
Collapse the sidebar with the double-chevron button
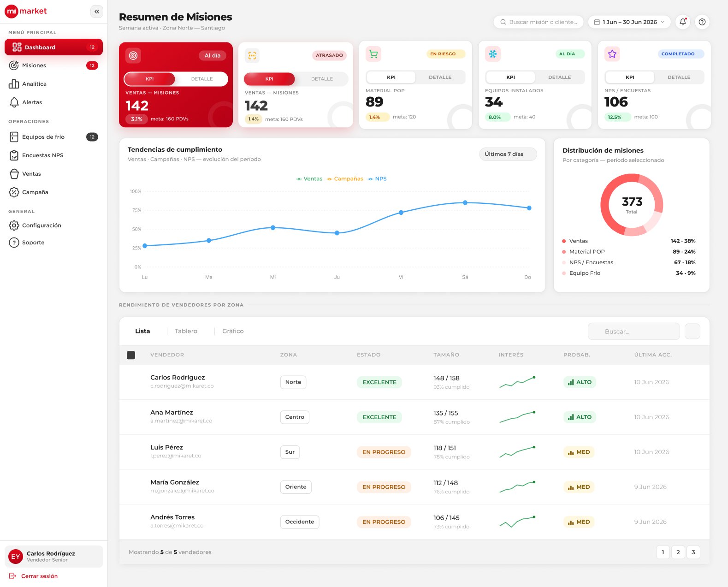click(97, 12)
